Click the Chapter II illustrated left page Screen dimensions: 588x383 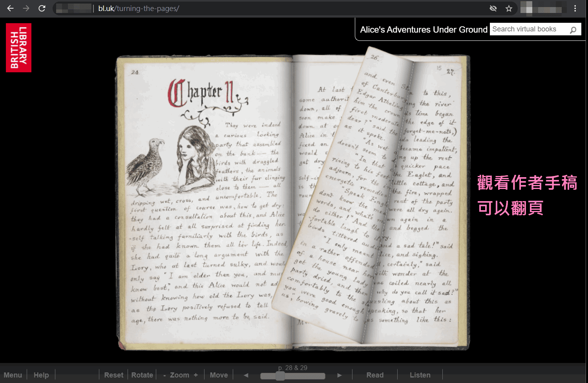[205, 202]
